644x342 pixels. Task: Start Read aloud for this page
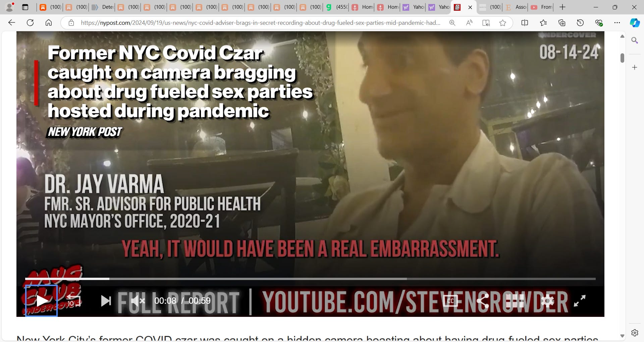[x=469, y=23]
